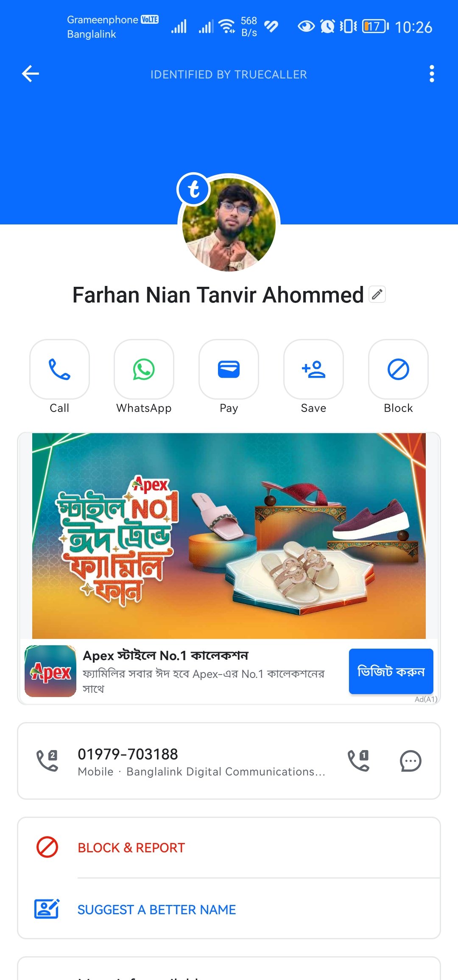Open the Apex Eid shoes ad banner
Viewport: 458px width, 980px height.
point(229,536)
